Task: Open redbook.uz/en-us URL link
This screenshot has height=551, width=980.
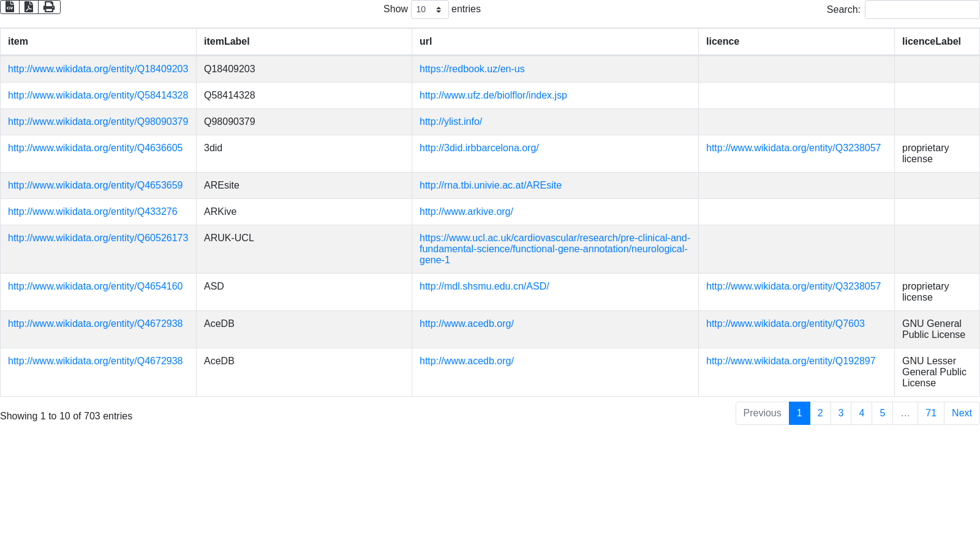Action: point(472,69)
